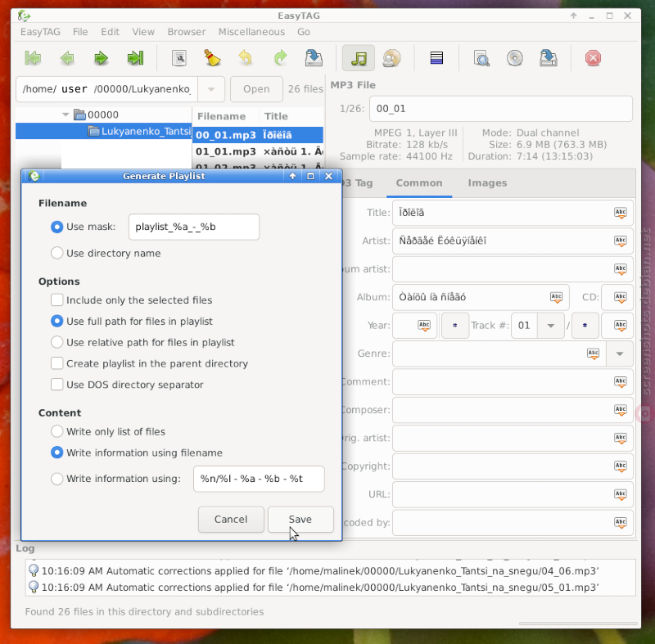Go to the first file toolbar icon

(x=33, y=58)
